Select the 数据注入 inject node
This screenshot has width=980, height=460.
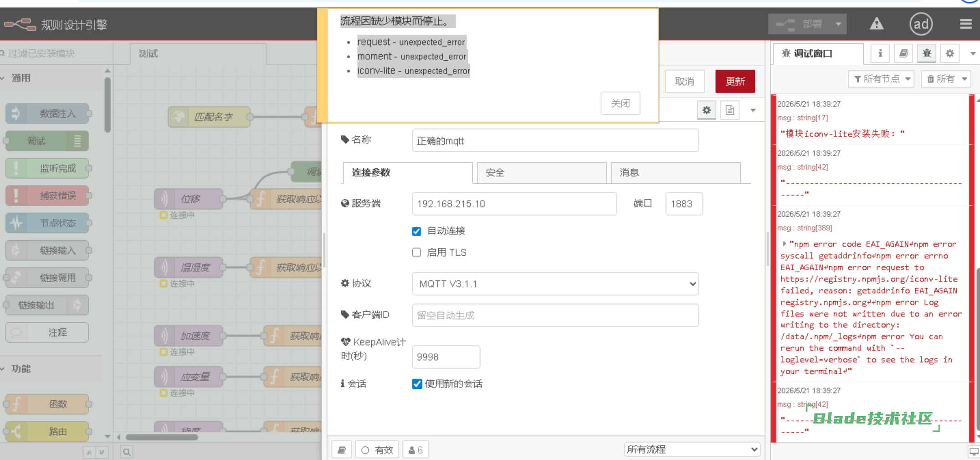[47, 114]
